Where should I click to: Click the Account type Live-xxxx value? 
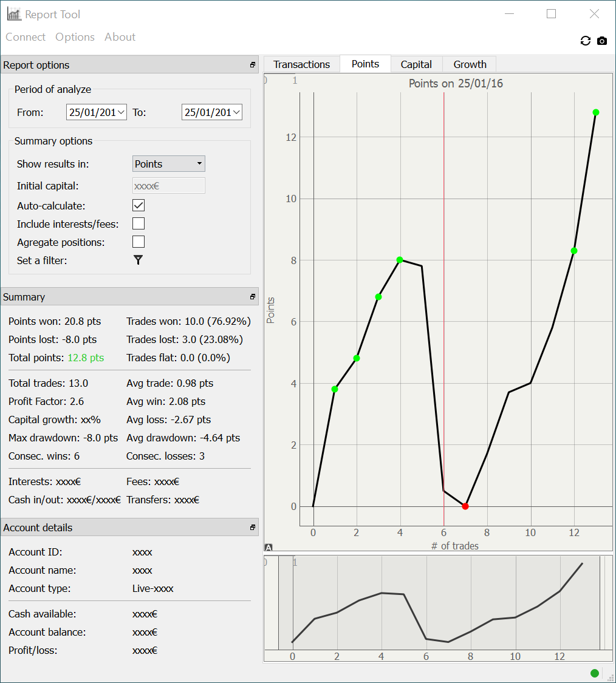coord(153,588)
